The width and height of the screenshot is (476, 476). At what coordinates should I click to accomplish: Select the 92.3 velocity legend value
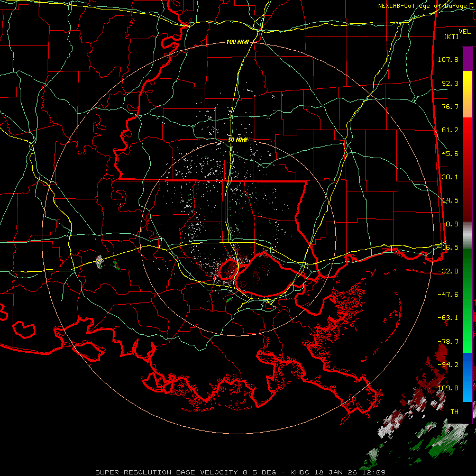450,83
